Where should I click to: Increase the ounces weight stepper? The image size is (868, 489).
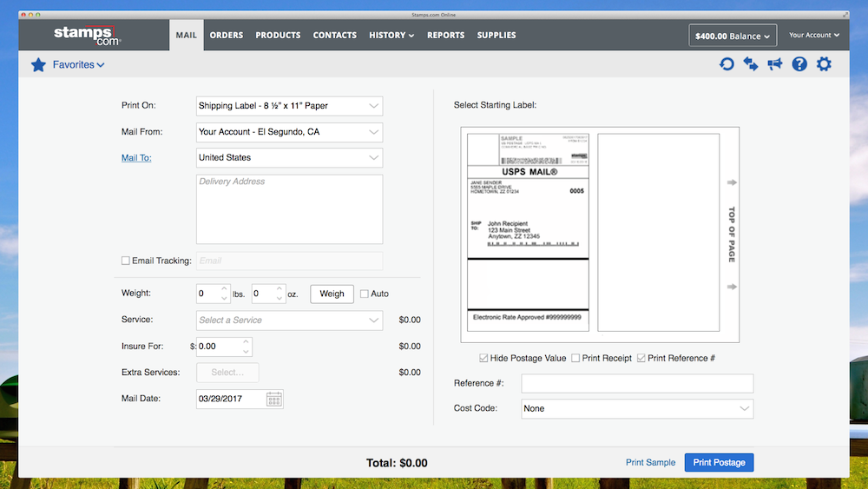(279, 288)
